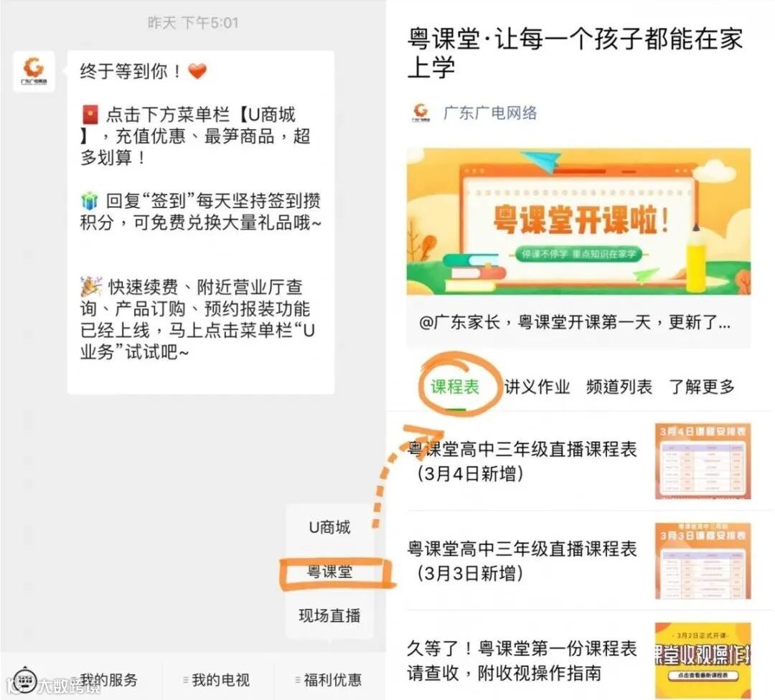Tap the gift box emoji in message
775x700 pixels.
[x=90, y=201]
